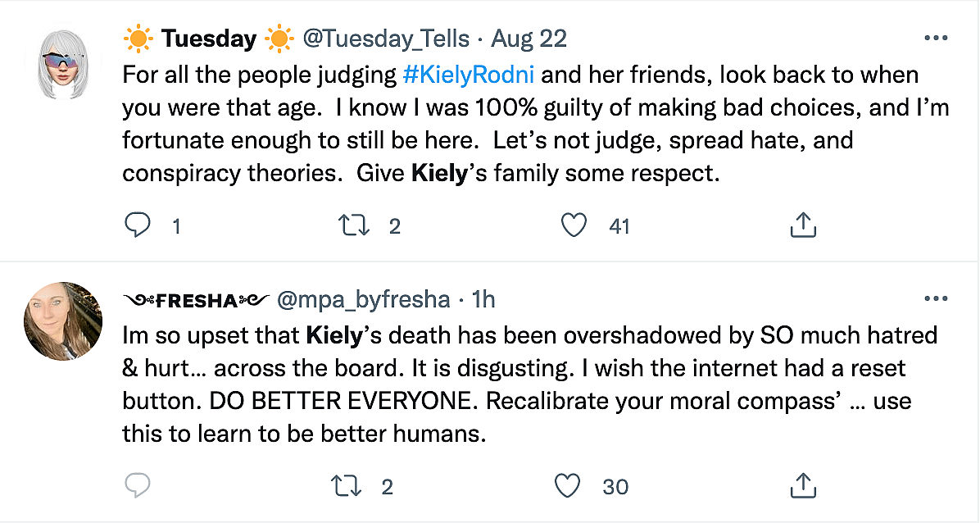Share the Tuesday_Tells tweet
980x523 pixels.
point(802,225)
